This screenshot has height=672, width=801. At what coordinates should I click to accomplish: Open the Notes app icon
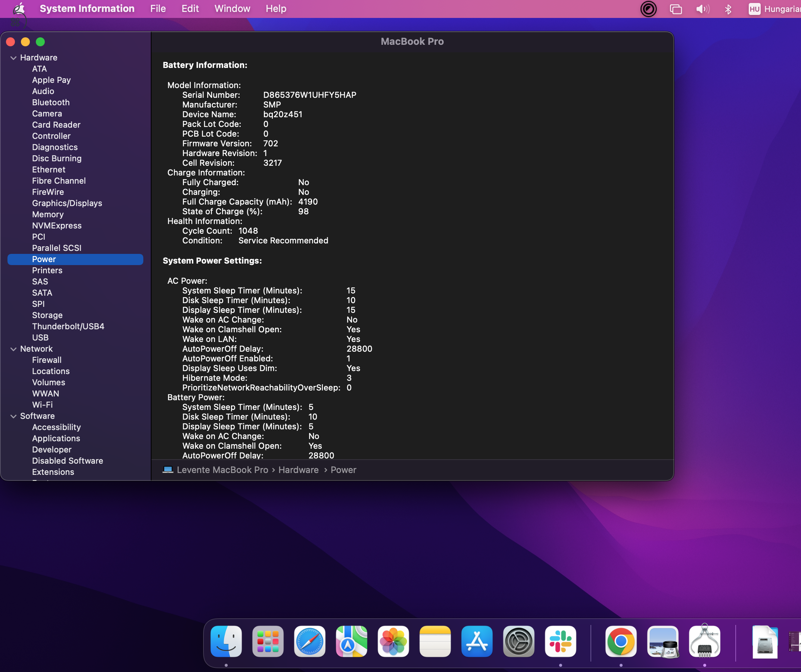435,641
